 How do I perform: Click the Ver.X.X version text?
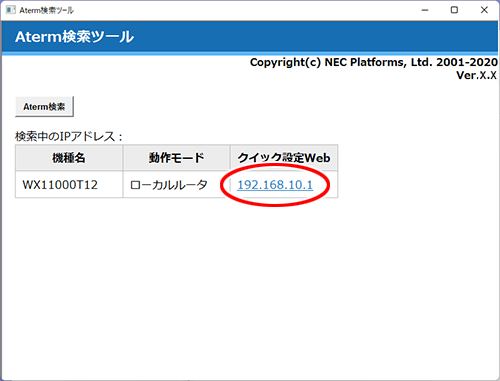(x=476, y=75)
